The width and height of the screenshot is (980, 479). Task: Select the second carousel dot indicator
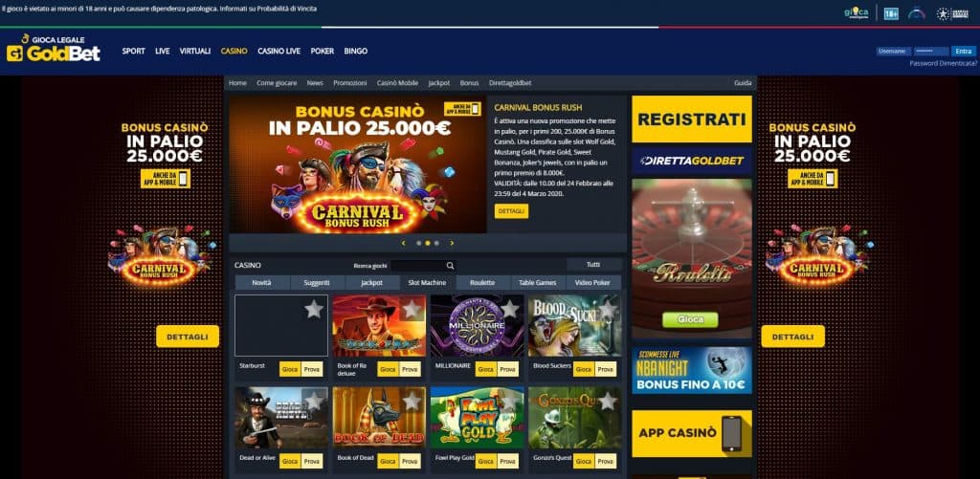428,243
